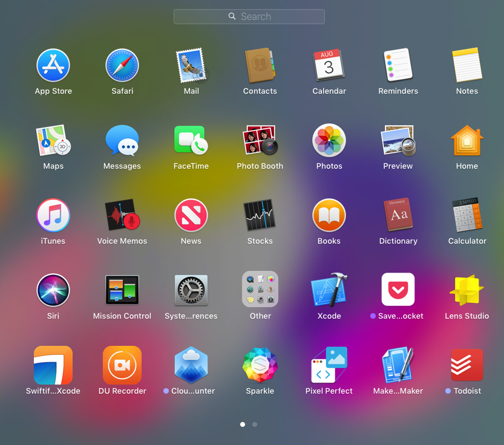The height and width of the screenshot is (445, 504).
Task: Launch Xcode
Action: pos(329,290)
